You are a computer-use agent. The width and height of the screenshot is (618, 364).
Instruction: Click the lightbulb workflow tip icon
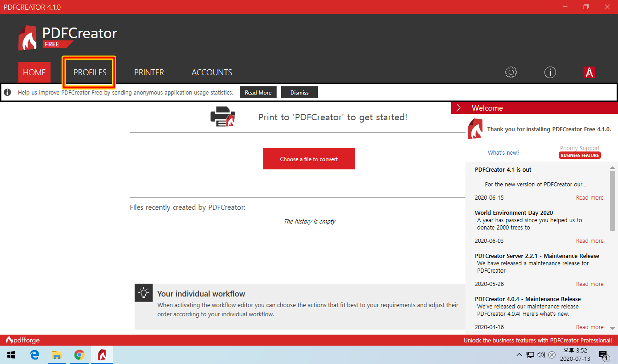[144, 293]
